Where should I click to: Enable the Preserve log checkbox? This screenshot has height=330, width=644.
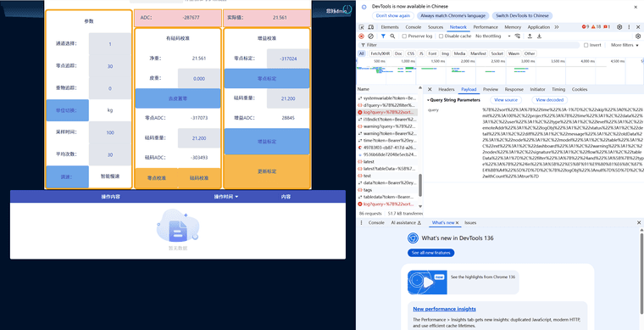click(404, 36)
